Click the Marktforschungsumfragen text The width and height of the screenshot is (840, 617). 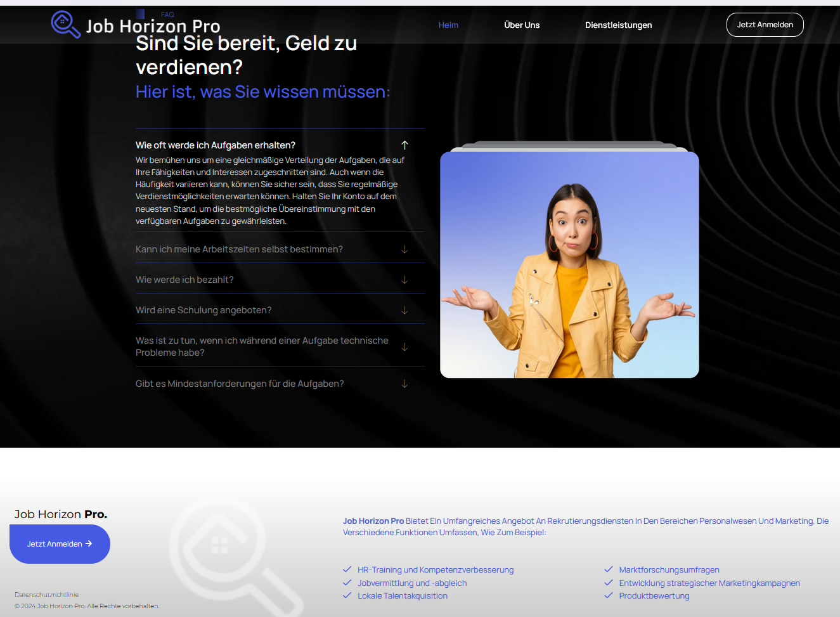pyautogui.click(x=669, y=570)
